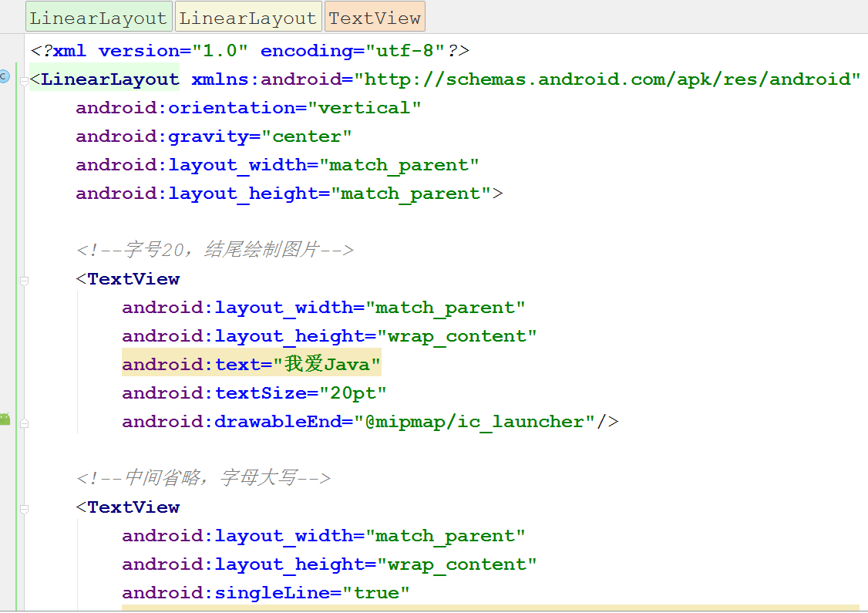This screenshot has height=613, width=868.
Task: Click root layout_width="match_parent" line
Action: pos(278,165)
